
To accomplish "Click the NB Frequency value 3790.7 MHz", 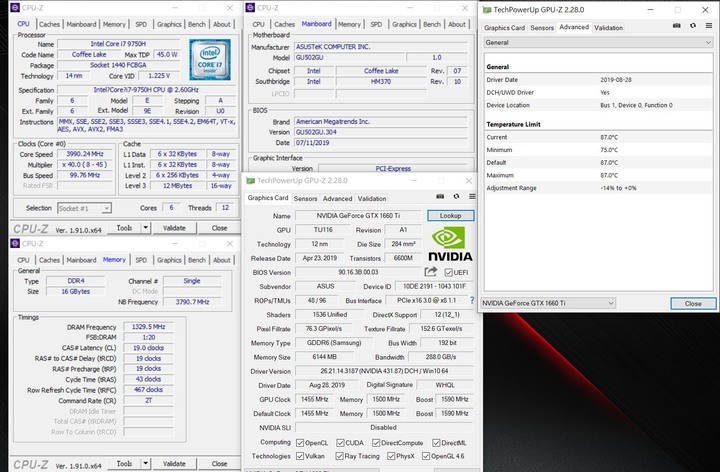I will click(x=192, y=302).
